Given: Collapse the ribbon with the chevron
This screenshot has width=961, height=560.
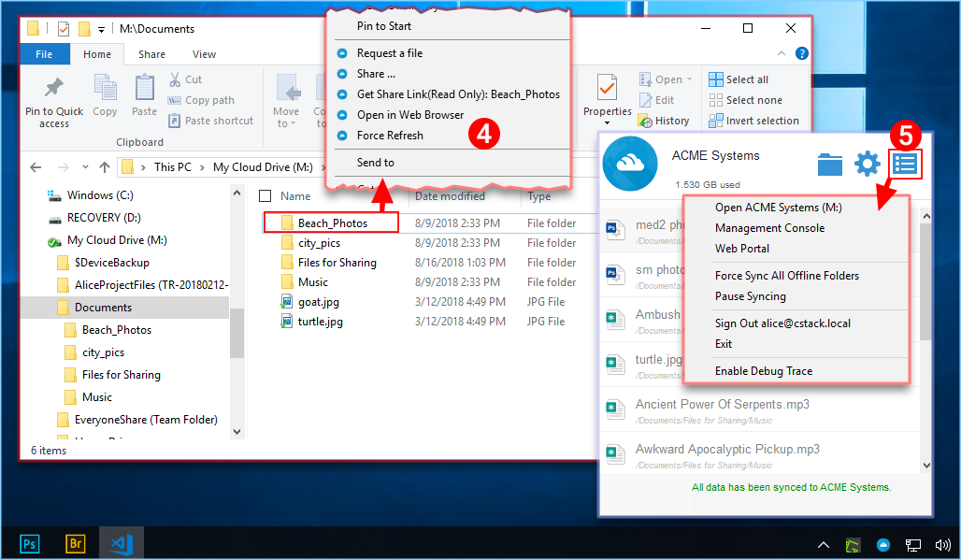Looking at the screenshot, I should coord(782,54).
